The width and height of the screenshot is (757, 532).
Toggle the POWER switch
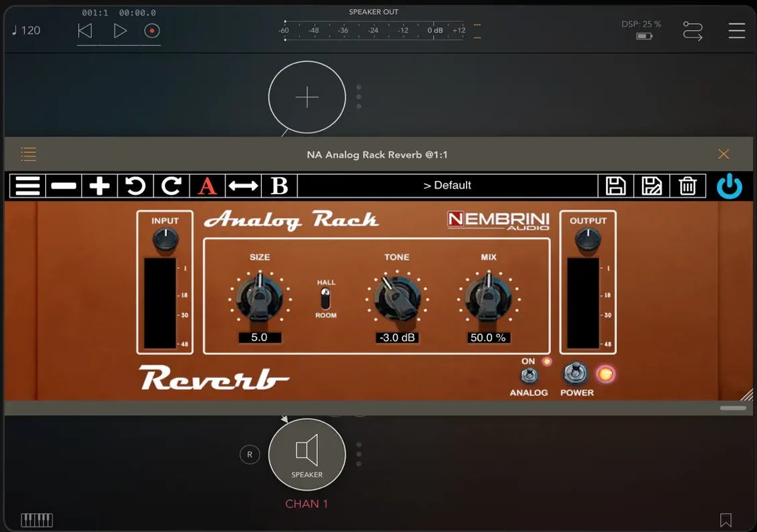tap(575, 372)
